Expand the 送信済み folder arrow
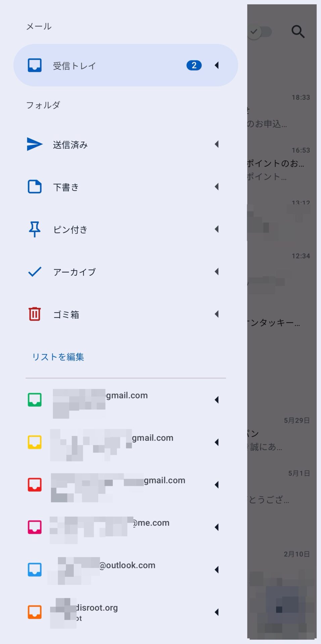 click(x=217, y=144)
